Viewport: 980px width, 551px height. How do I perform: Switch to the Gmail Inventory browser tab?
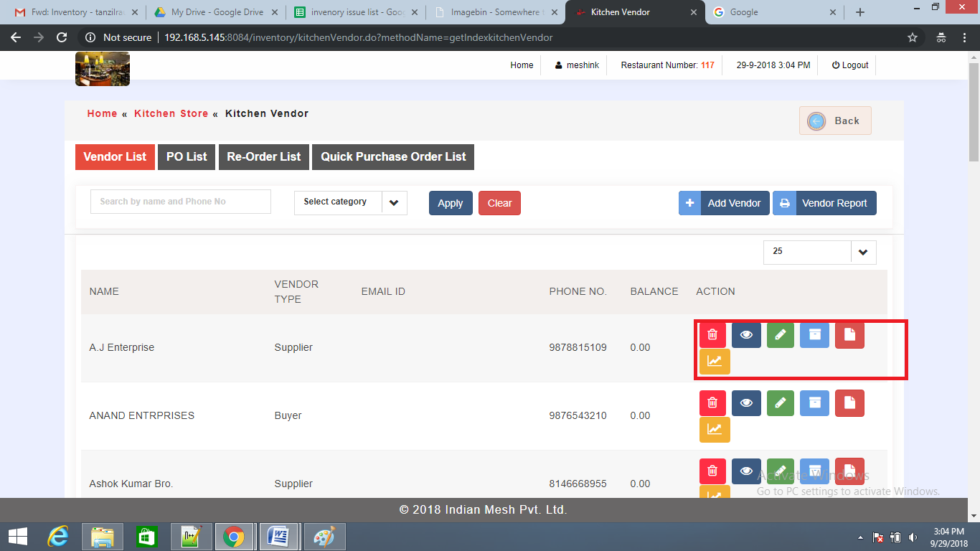pyautogui.click(x=76, y=12)
